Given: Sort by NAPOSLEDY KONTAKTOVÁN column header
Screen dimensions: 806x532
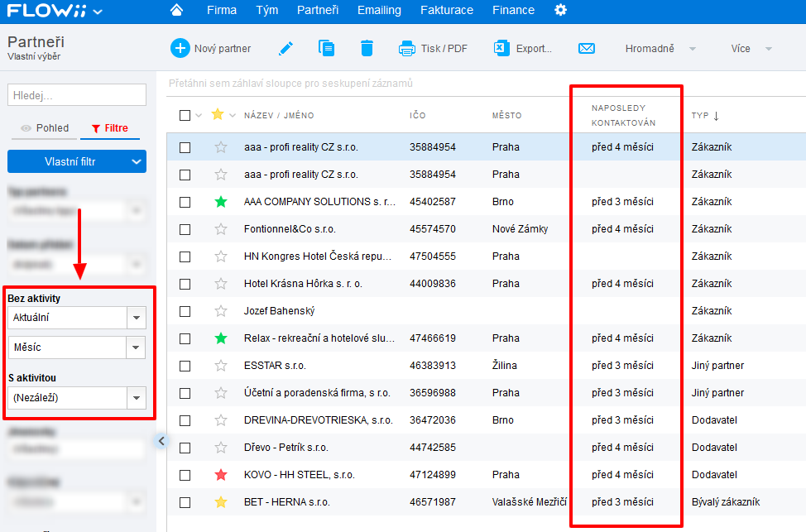Looking at the screenshot, I should coord(623,115).
